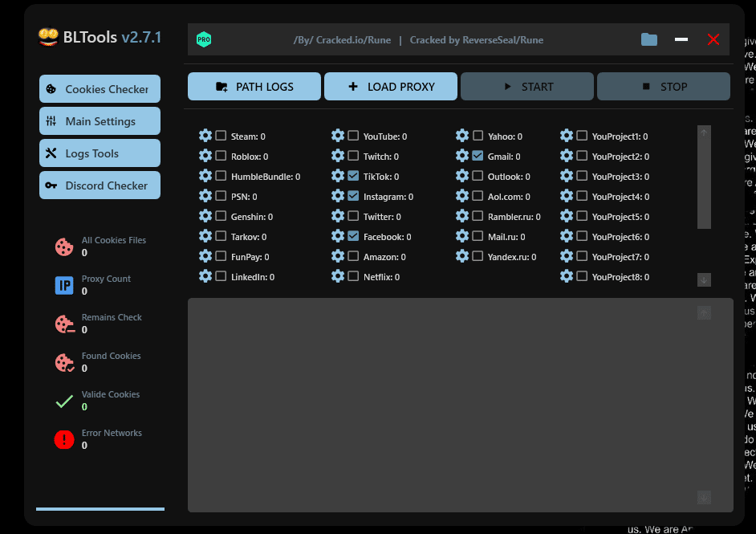Image resolution: width=756 pixels, height=534 pixels.
Task: Click the services list scroll-up arrow
Action: coord(704,132)
